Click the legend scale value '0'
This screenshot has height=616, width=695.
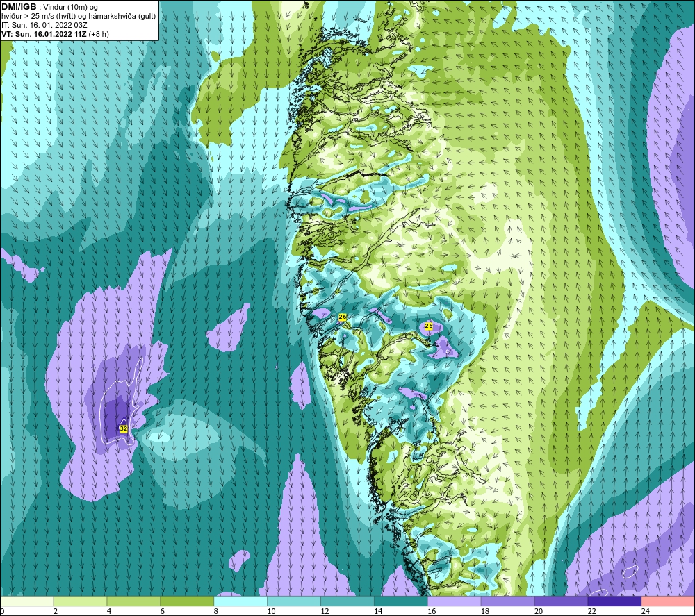point(3,611)
